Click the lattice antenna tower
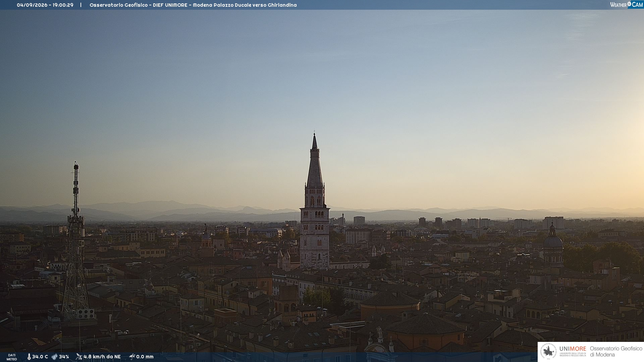The image size is (644, 362). [x=76, y=241]
